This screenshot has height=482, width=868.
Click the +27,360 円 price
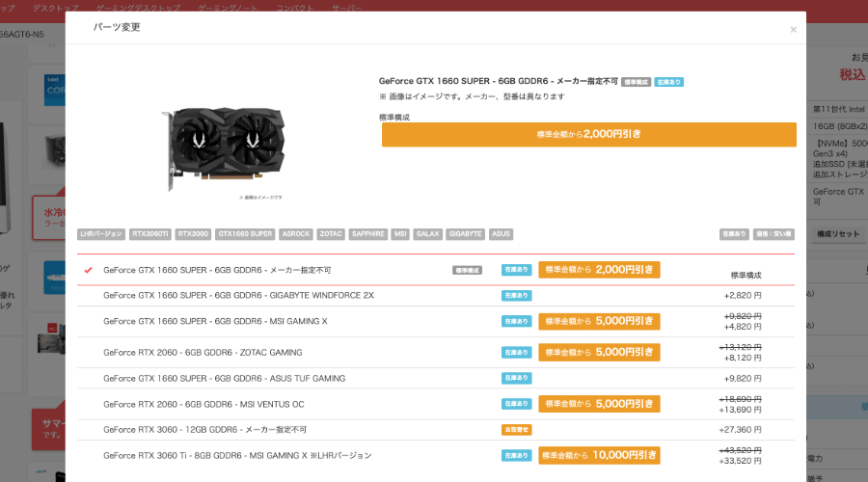[x=740, y=430]
